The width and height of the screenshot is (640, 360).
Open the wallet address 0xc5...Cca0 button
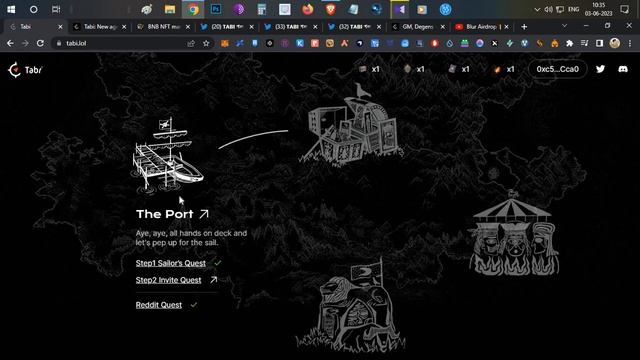pyautogui.click(x=558, y=69)
